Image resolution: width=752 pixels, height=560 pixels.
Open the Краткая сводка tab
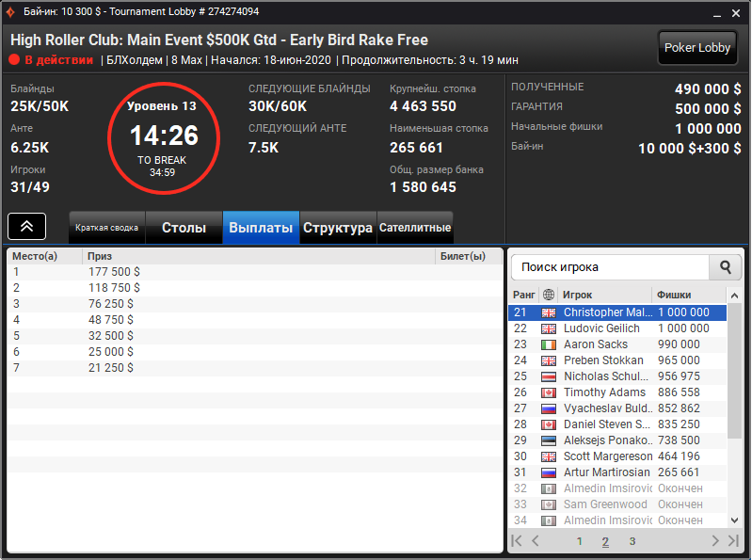click(x=107, y=227)
